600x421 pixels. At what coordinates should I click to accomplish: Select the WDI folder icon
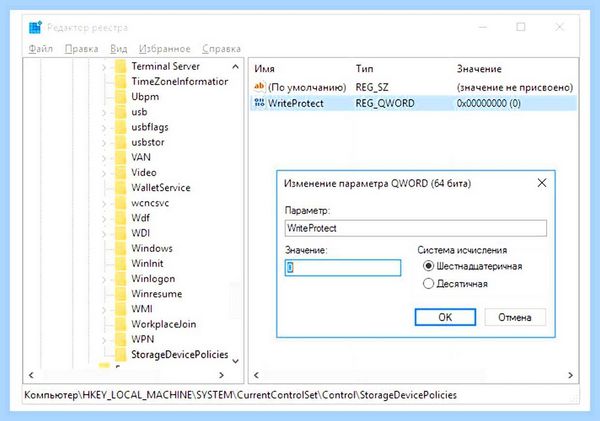click(121, 233)
